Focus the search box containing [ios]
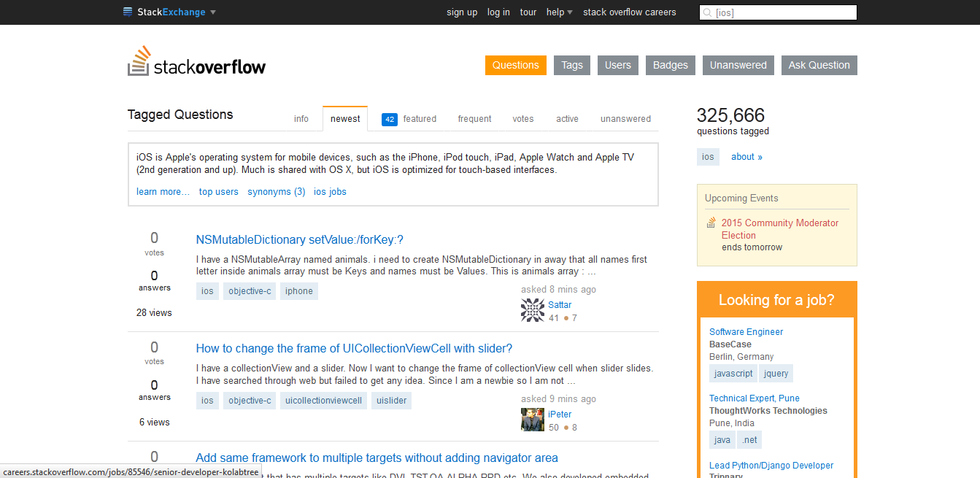 click(x=778, y=12)
